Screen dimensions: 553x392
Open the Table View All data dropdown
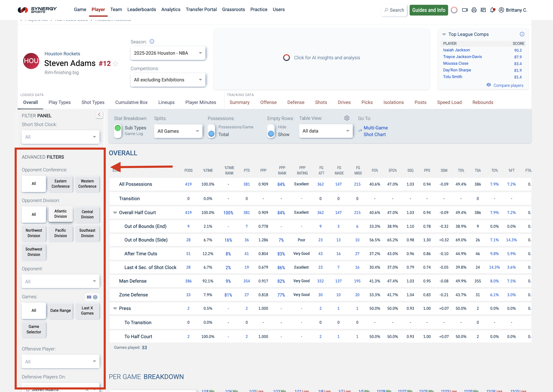pyautogui.click(x=326, y=131)
